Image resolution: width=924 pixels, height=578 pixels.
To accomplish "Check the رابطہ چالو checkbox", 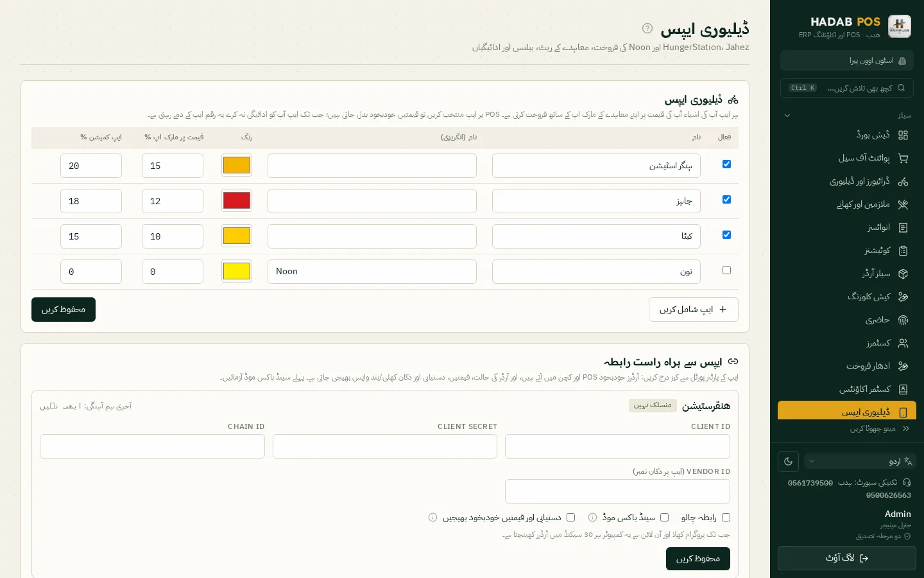I will pyautogui.click(x=726, y=517).
